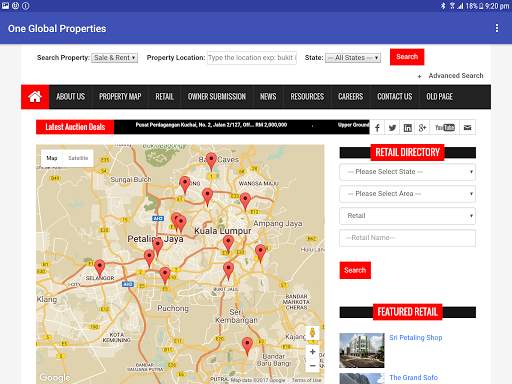Click the map pin at Batu Caves
Screen dimensions: 512x384
click(x=211, y=161)
